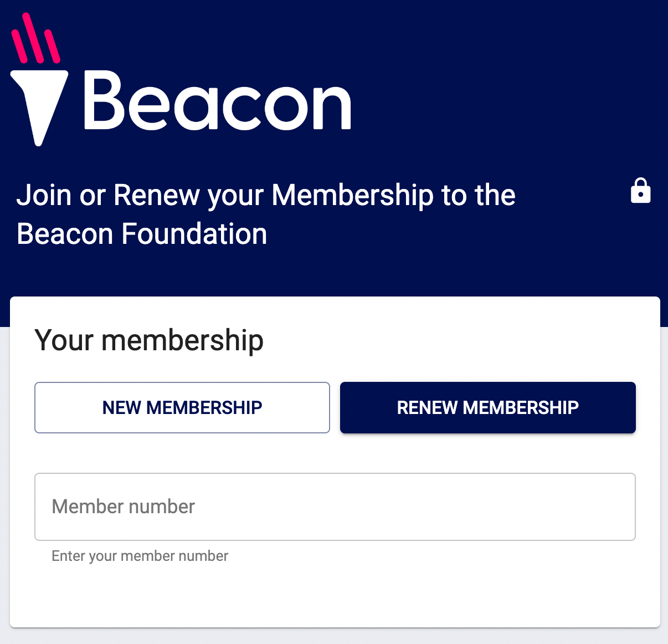
Task: Click the Beacon torch logo icon
Action: [39, 83]
